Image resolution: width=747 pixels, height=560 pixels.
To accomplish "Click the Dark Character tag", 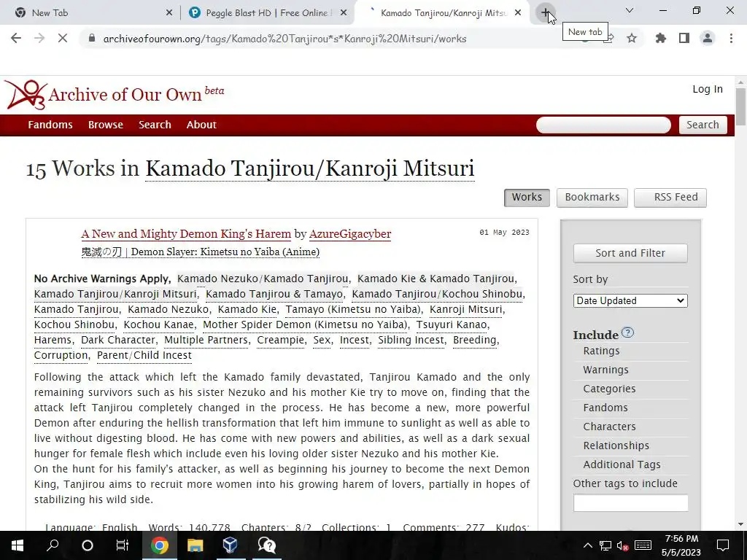I will pyautogui.click(x=118, y=340).
